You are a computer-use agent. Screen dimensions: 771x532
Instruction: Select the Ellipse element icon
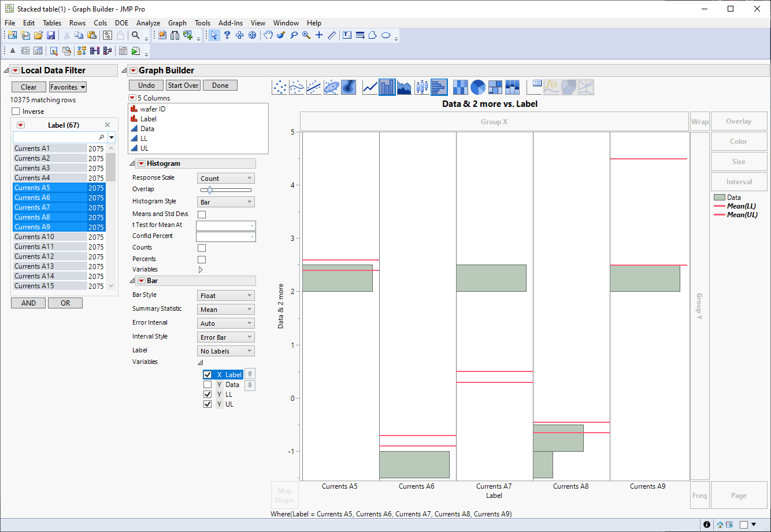(331, 87)
